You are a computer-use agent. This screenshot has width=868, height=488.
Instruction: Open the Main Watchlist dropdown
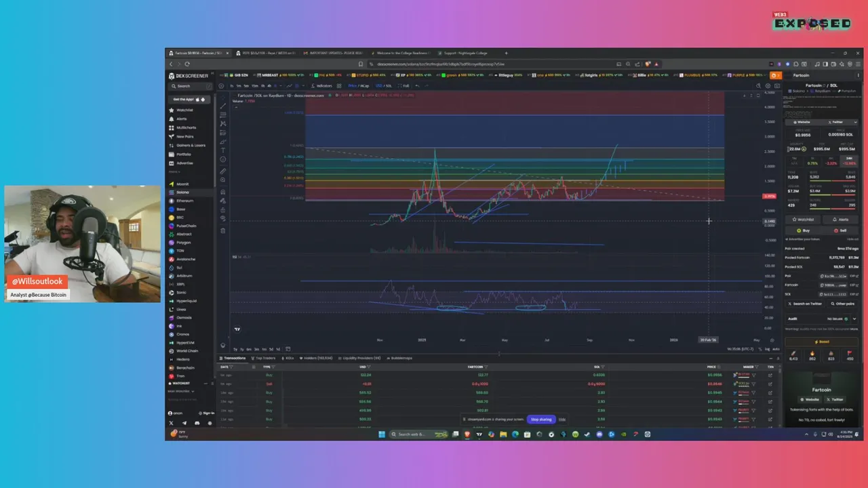[x=182, y=391]
